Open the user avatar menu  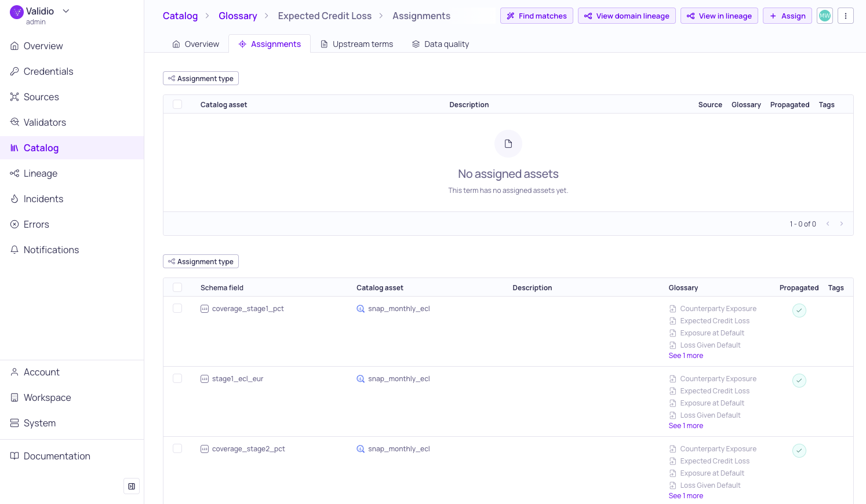pos(825,16)
